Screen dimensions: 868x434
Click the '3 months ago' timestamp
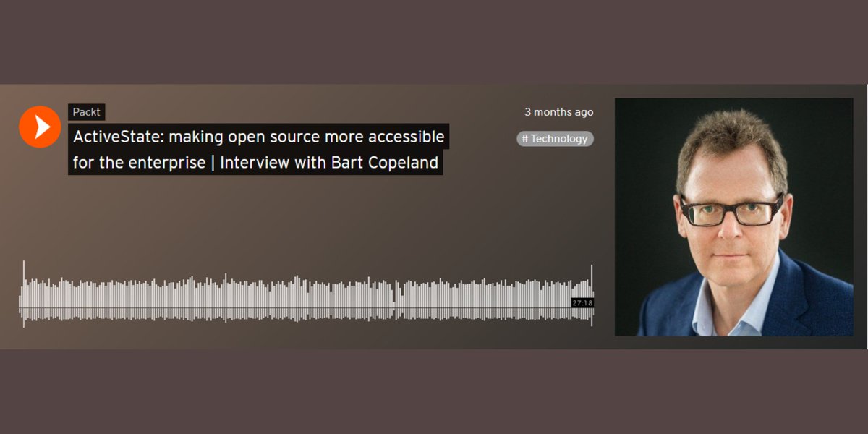(559, 112)
